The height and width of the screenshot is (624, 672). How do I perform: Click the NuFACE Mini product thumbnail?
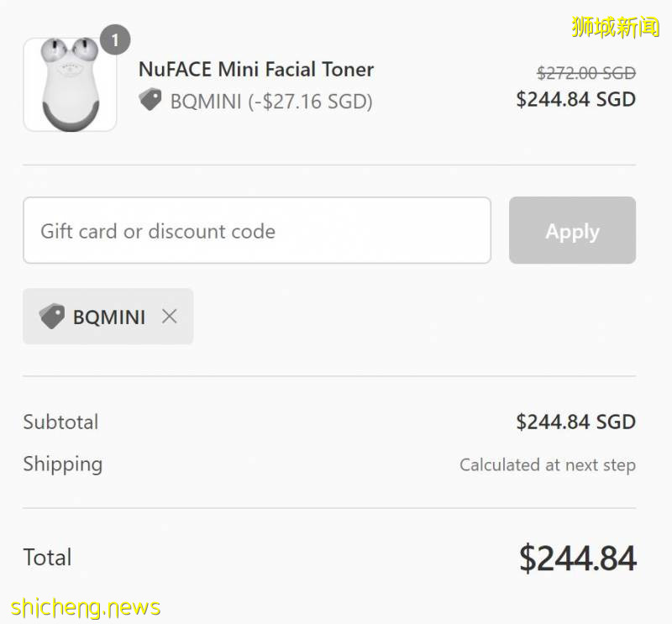pyautogui.click(x=70, y=85)
